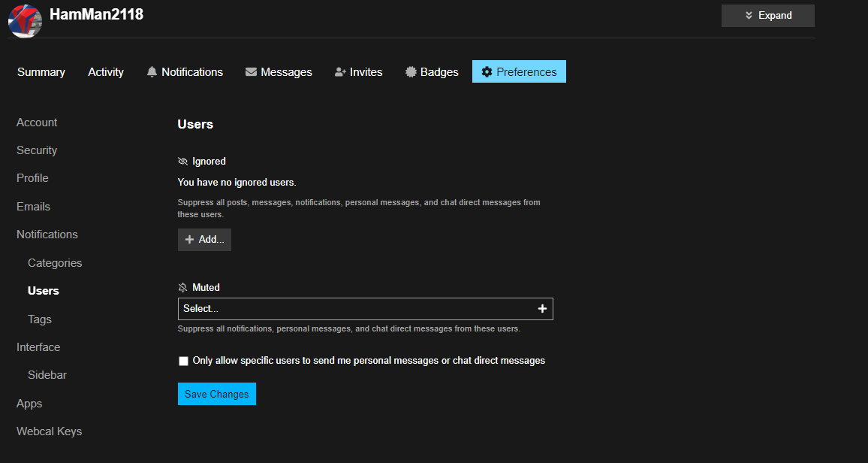Image resolution: width=868 pixels, height=463 pixels.
Task: Open the Muted users Select dropdown
Action: [338, 308]
